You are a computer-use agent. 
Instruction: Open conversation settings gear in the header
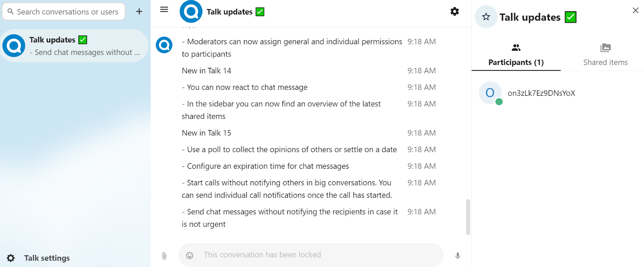454,12
